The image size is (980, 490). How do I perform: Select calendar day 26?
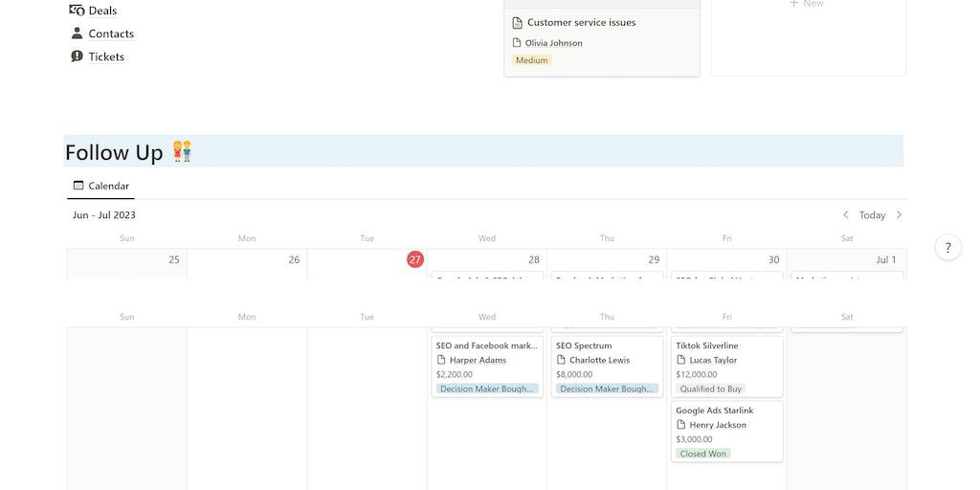(294, 260)
